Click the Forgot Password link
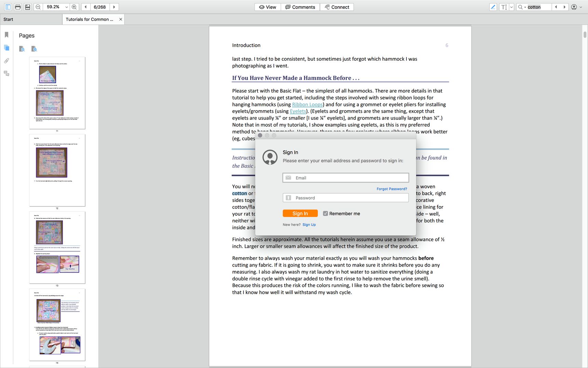 [392, 189]
